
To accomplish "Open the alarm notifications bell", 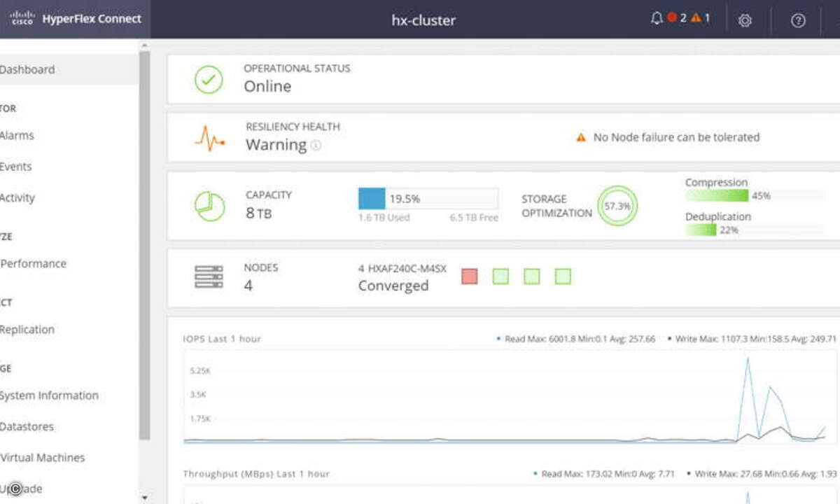I will tap(656, 18).
